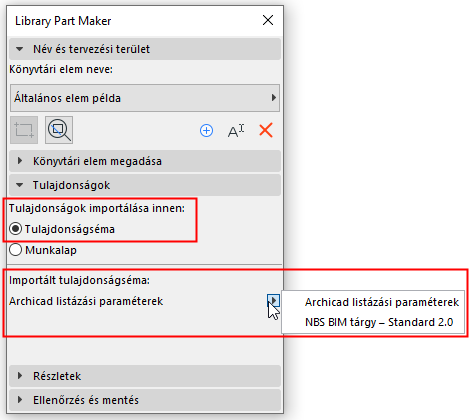Click the current schema text Archicad listázási paraméterek
The width and height of the screenshot is (476, 420).
(86, 301)
